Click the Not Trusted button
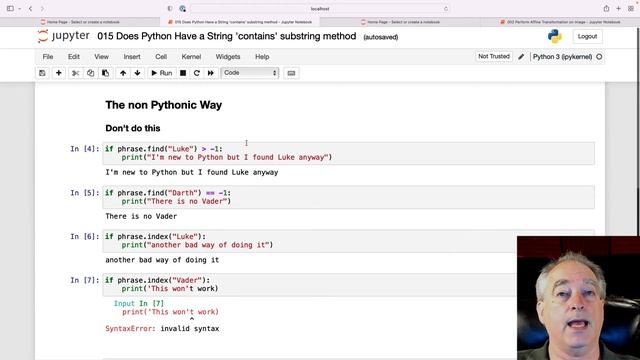The width and height of the screenshot is (640, 360). tap(494, 56)
